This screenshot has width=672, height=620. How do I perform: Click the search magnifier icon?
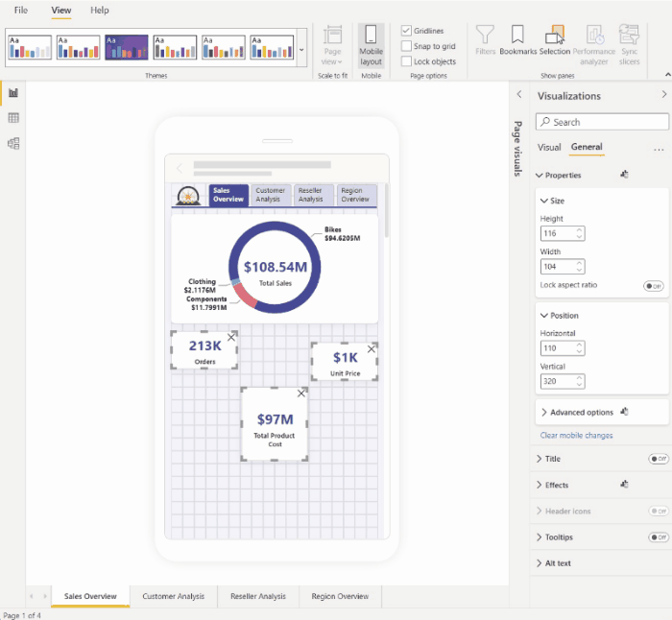tap(545, 122)
